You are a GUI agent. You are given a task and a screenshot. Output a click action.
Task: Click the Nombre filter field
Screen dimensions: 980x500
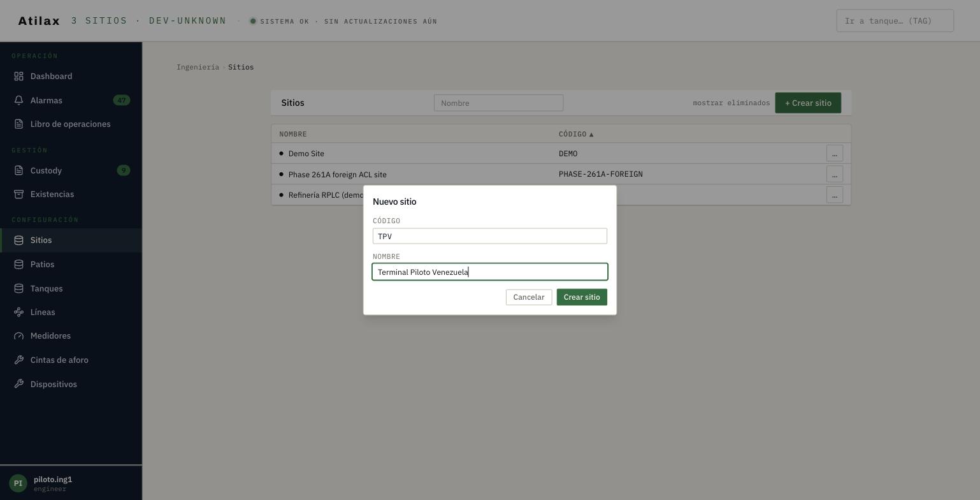coord(499,103)
